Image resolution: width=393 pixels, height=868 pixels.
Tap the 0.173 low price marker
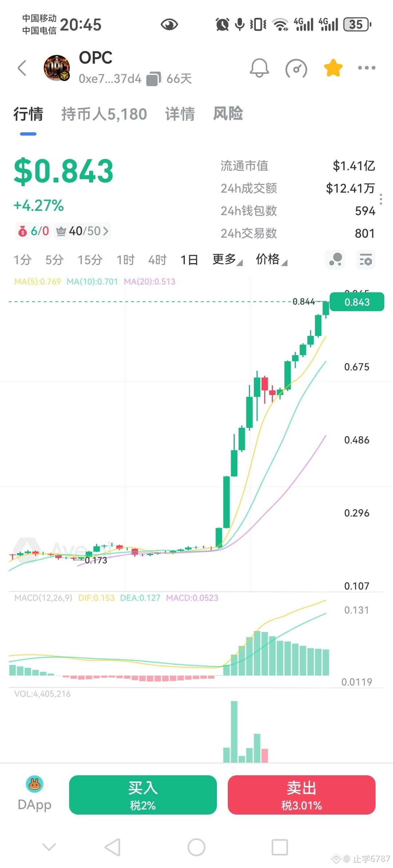[96, 560]
